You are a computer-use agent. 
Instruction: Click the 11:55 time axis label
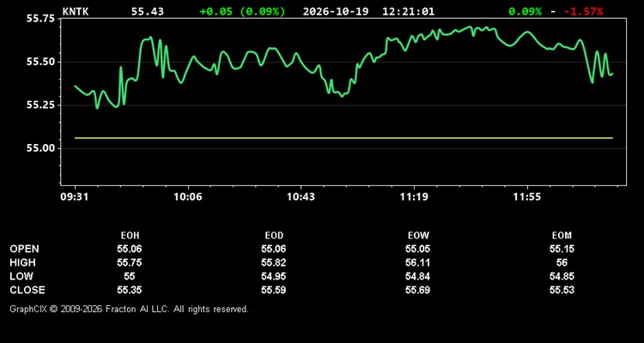(x=527, y=197)
